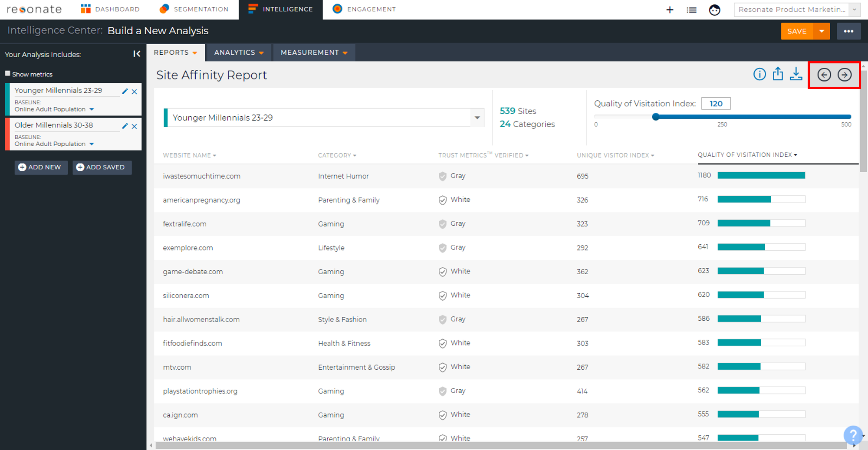Click the shield icon for siliconera.com
The width and height of the screenshot is (868, 450).
[442, 296]
